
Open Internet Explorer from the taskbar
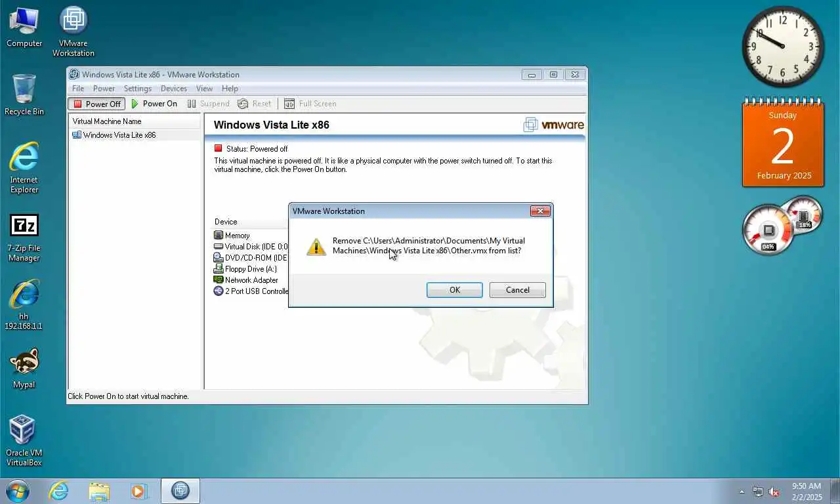pyautogui.click(x=58, y=491)
